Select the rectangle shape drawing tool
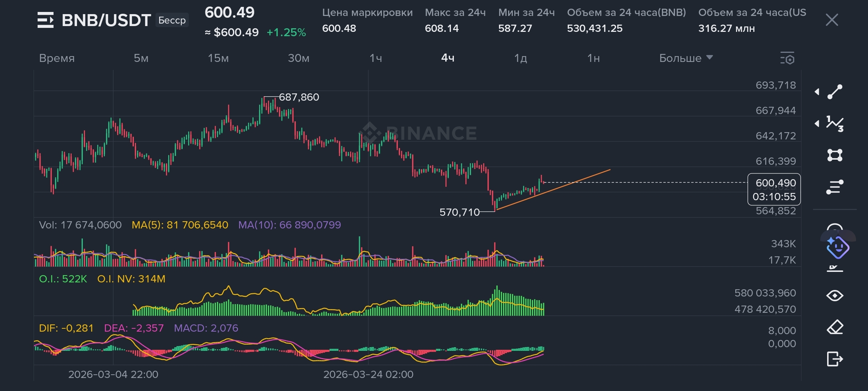The width and height of the screenshot is (868, 391). 835,155
